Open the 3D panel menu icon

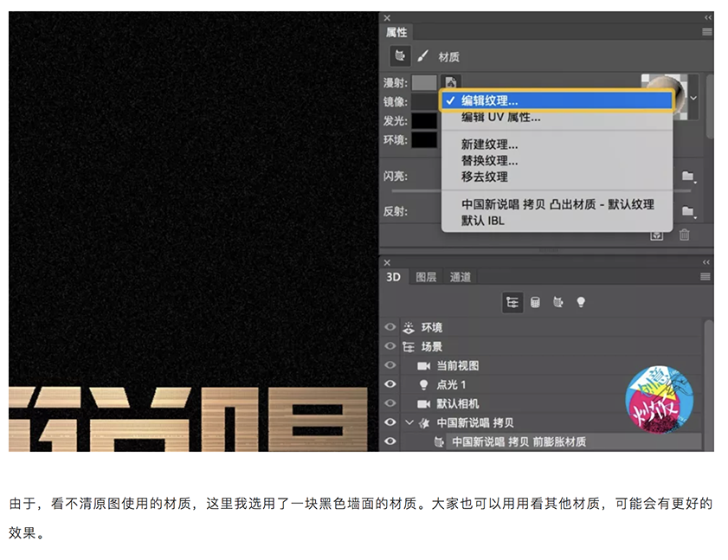tap(705, 277)
